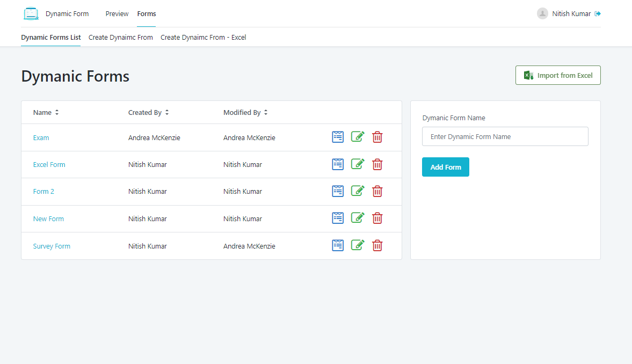Sort by Modified By using the sort arrows
Viewport: 632px width, 364px height.
click(265, 112)
